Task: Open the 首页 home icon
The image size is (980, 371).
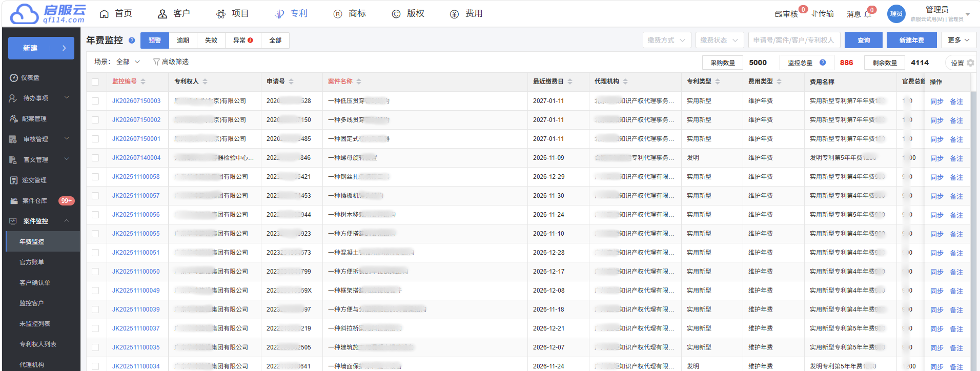Action: pos(104,14)
